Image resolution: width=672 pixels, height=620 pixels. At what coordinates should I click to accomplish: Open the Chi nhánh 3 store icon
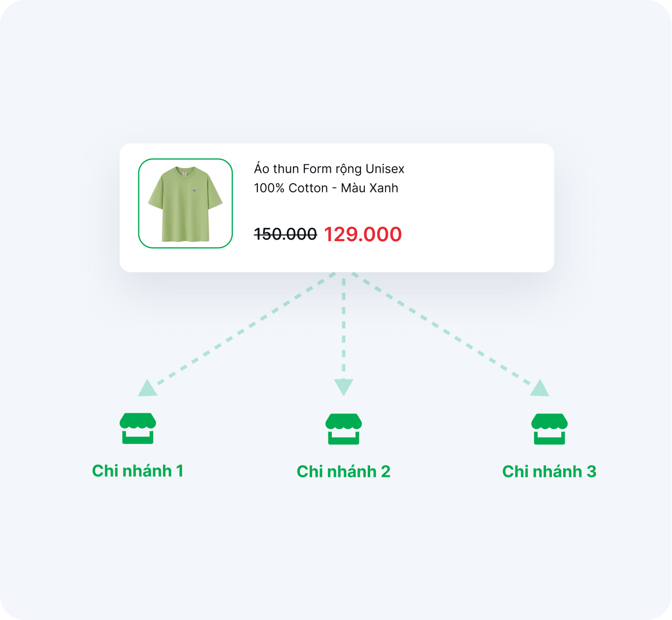(x=549, y=429)
